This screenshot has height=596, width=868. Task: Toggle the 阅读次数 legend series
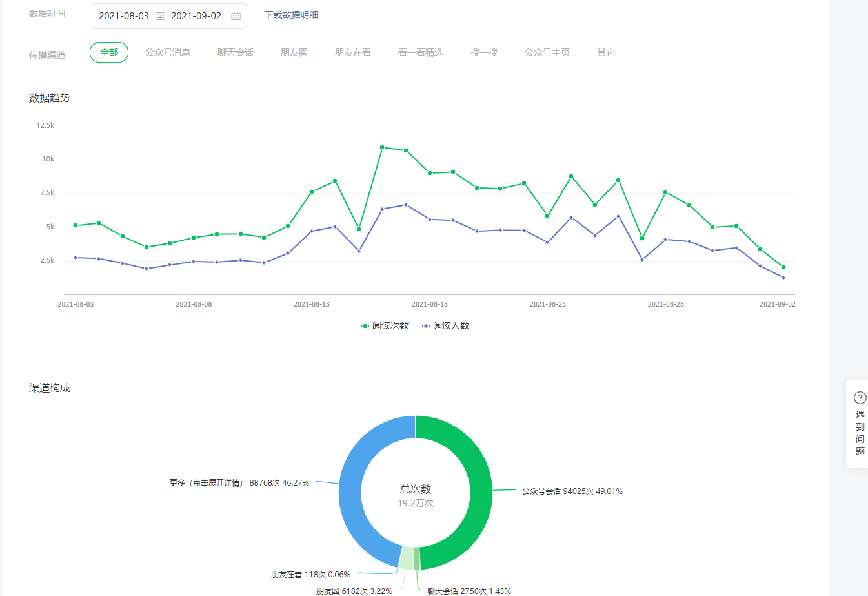(x=385, y=326)
